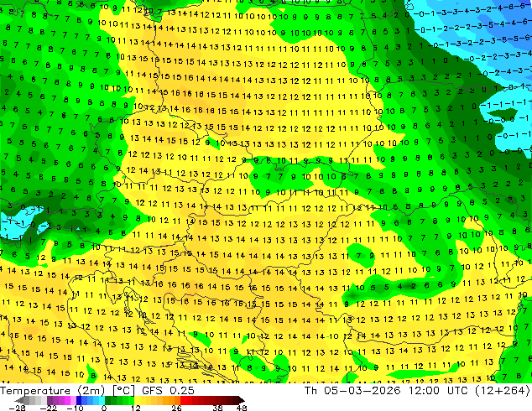Select the dark green legend swatch at 0
Viewport: 532px width, 411px height.
click(108, 400)
